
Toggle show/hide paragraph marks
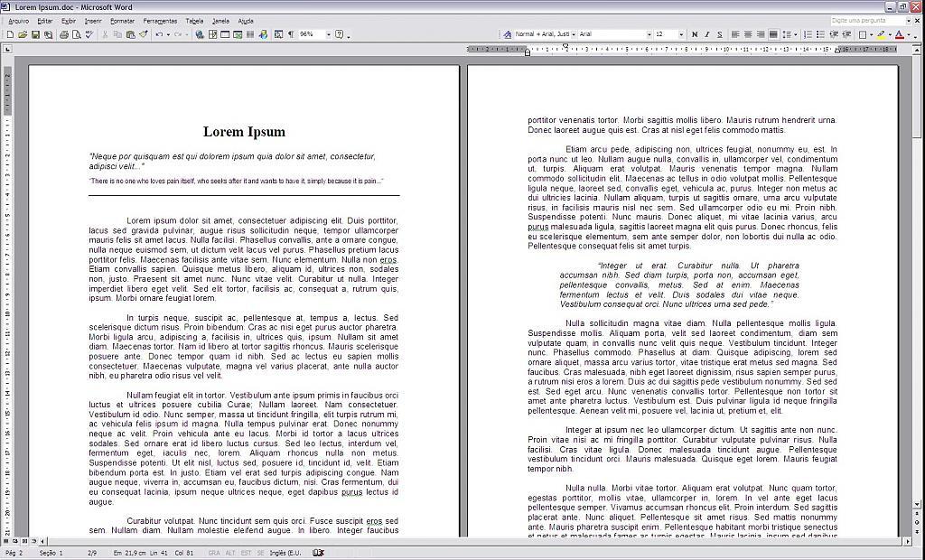291,35
